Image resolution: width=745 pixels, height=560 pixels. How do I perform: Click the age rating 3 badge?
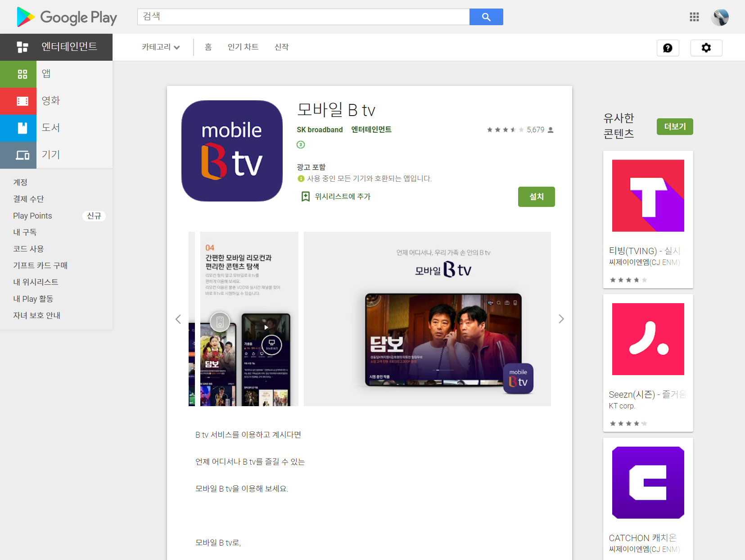point(301,144)
